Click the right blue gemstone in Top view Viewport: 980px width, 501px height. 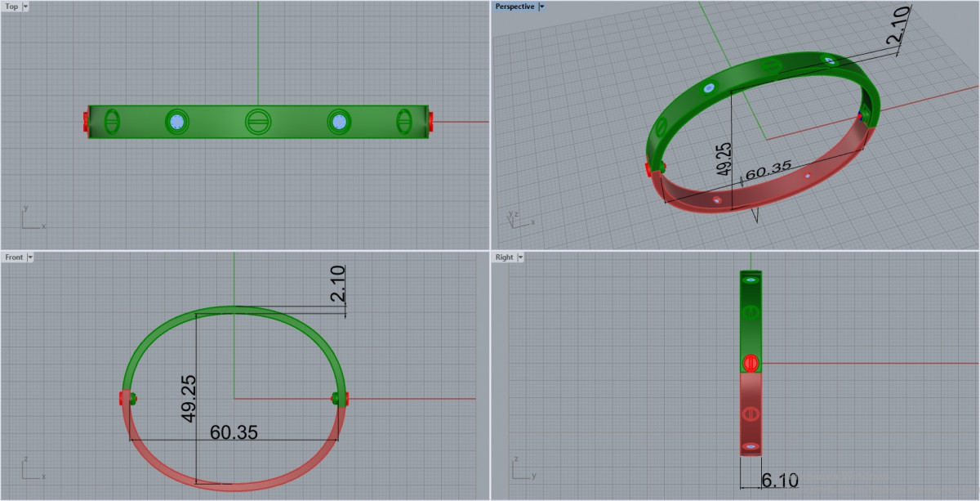[x=339, y=122]
